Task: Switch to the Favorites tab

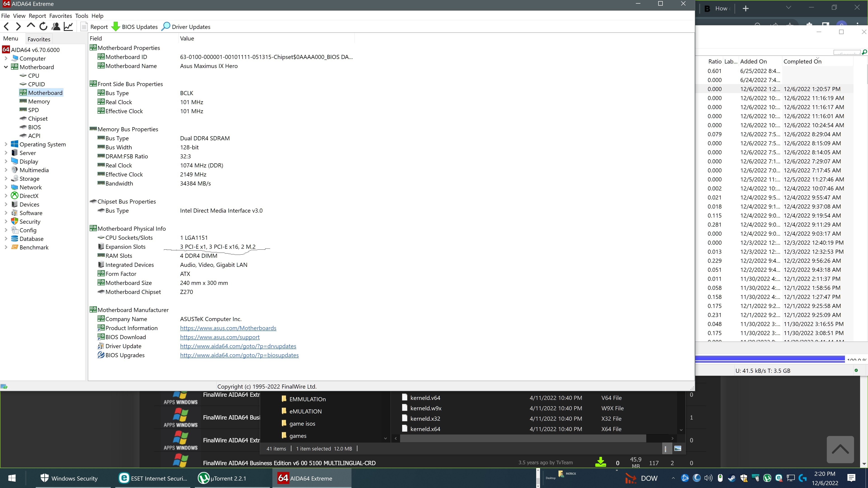Action: pos(39,39)
